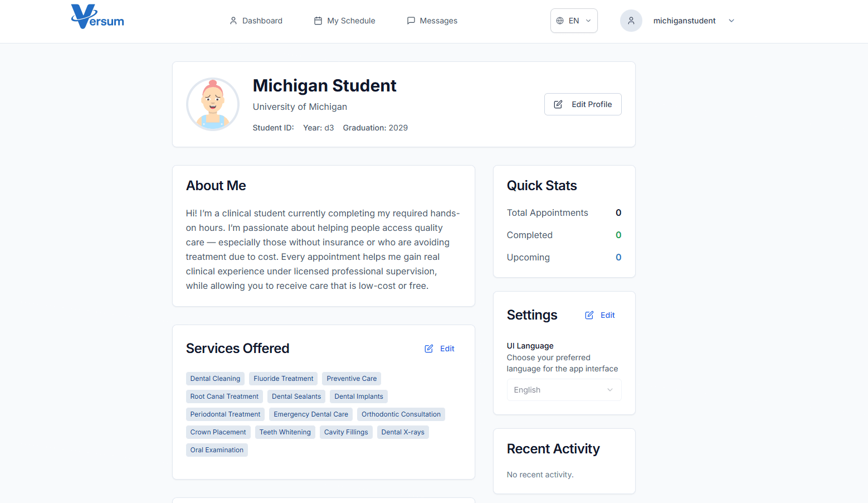Open the English UI Language dropdown in Settings
Screen dimensions: 868x503
(x=564, y=389)
